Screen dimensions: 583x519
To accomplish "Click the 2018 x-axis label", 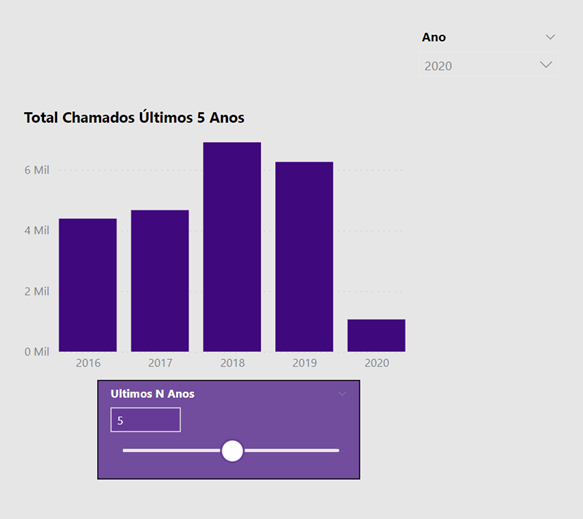I will [x=232, y=363].
